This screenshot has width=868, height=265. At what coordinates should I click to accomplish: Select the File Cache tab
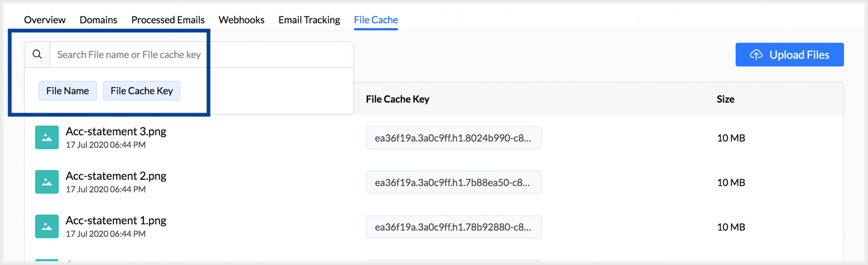coord(376,20)
